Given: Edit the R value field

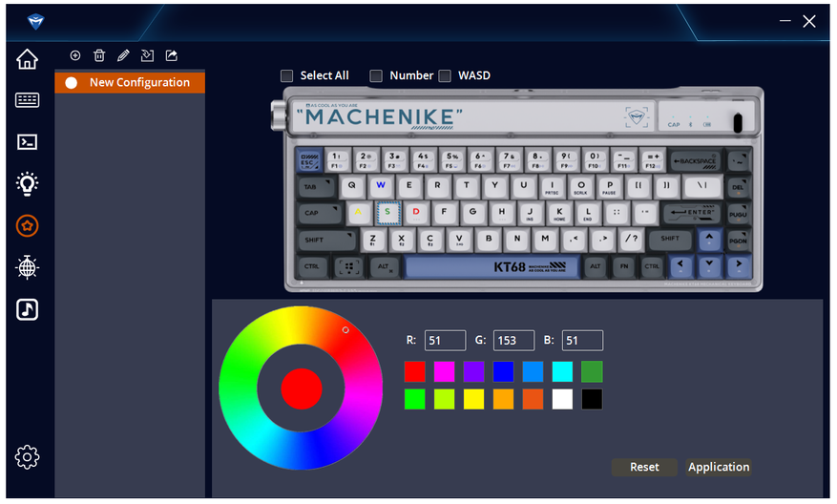Looking at the screenshot, I should (x=445, y=341).
